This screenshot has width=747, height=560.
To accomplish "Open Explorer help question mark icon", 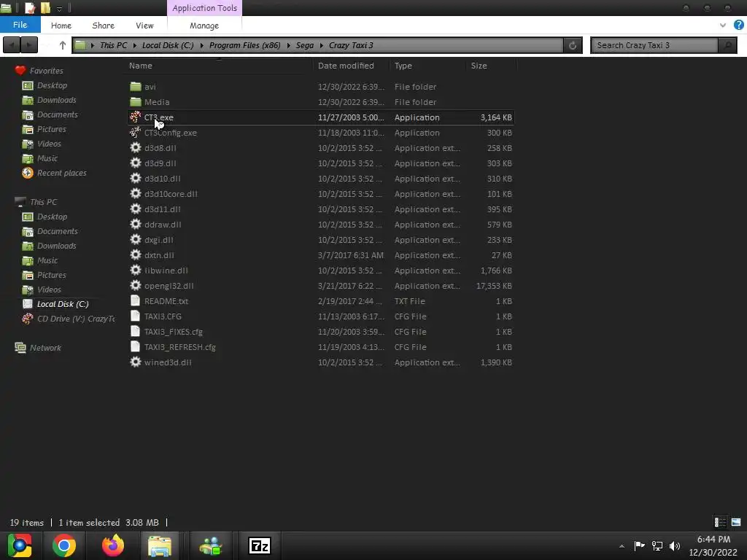I will [x=738, y=26].
